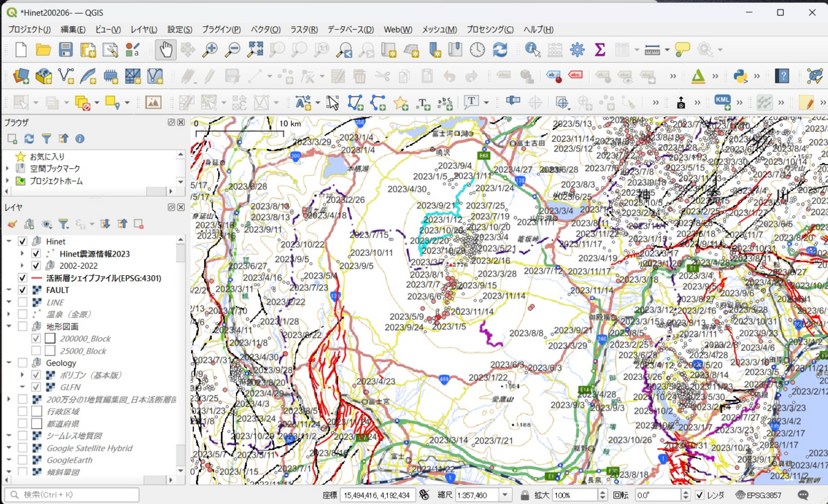This screenshot has height=504, width=828.
Task: Enable the LINE layer checkbox
Action: (x=23, y=302)
